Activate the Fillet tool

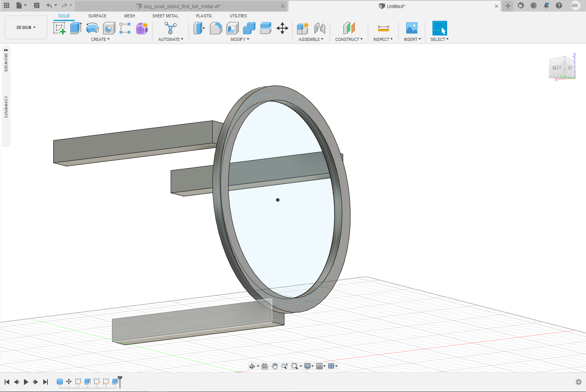pyautogui.click(x=216, y=28)
